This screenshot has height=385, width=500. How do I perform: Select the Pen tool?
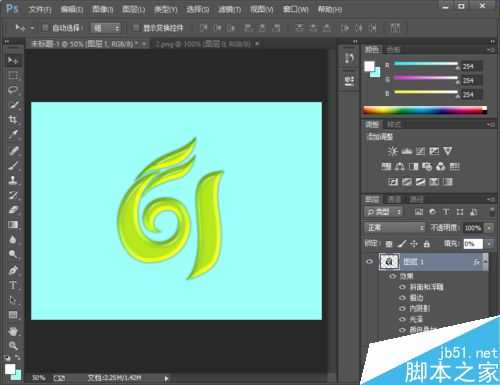click(x=13, y=270)
